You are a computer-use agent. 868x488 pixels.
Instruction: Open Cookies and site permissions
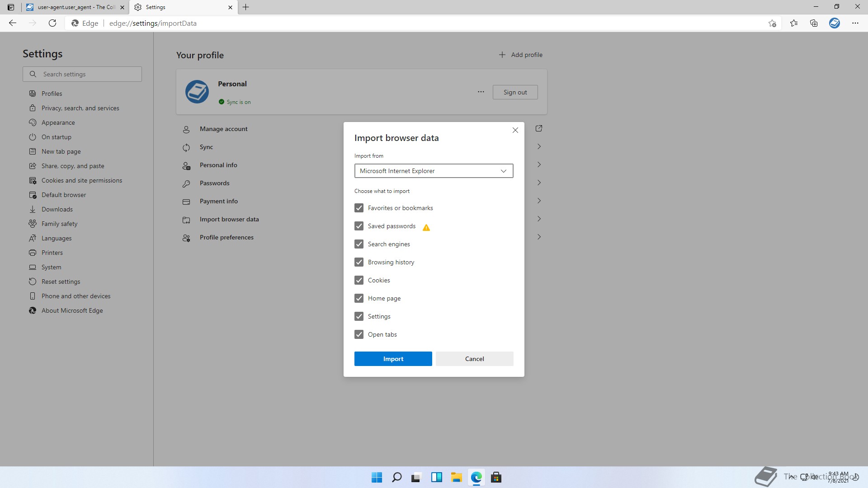click(81, 180)
